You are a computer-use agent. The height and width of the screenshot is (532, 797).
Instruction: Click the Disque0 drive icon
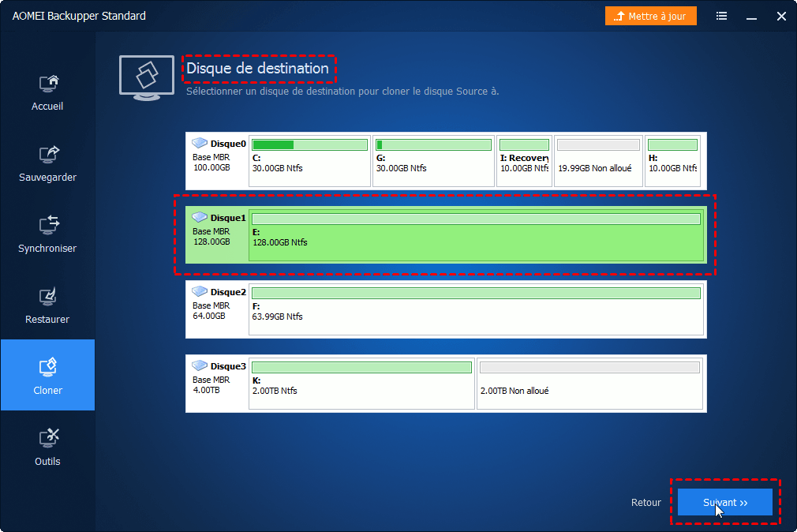[x=200, y=143]
